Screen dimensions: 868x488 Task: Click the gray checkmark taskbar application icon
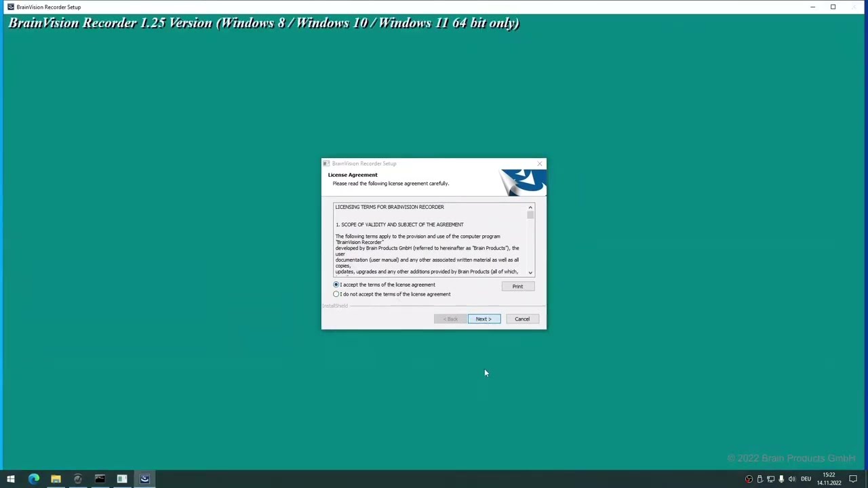pos(78,479)
